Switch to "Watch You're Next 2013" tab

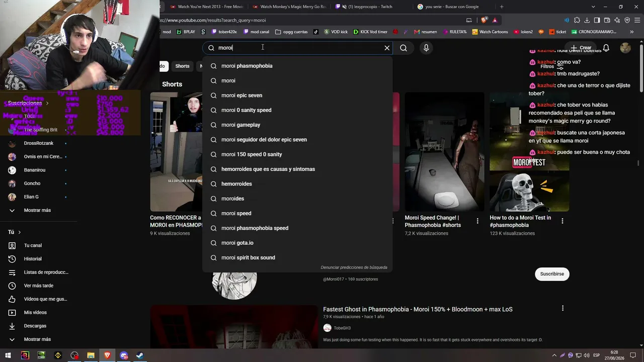pos(207,7)
